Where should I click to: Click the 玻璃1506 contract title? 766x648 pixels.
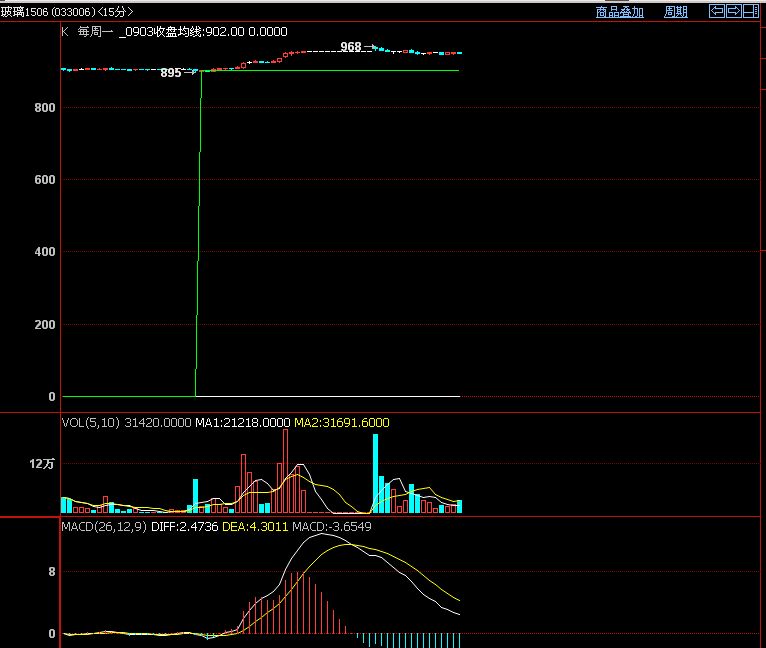coord(24,12)
